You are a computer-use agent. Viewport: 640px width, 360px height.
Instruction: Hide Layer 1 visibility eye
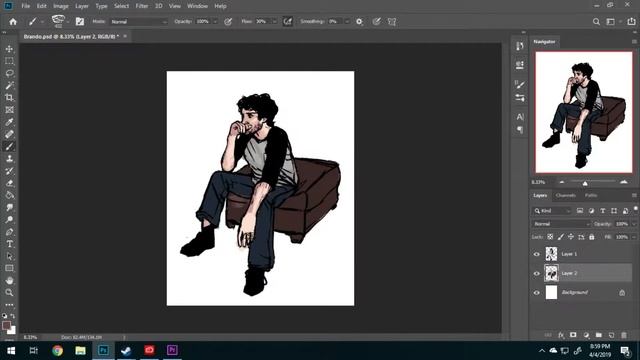(x=537, y=254)
